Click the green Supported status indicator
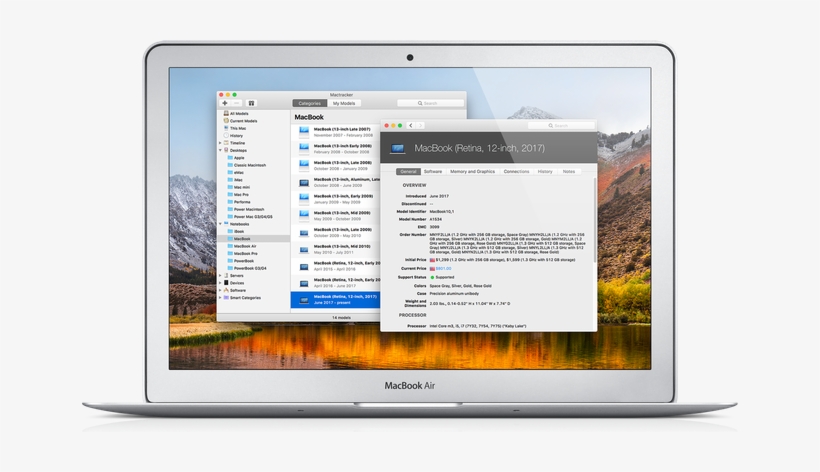820x472 pixels. coord(432,278)
